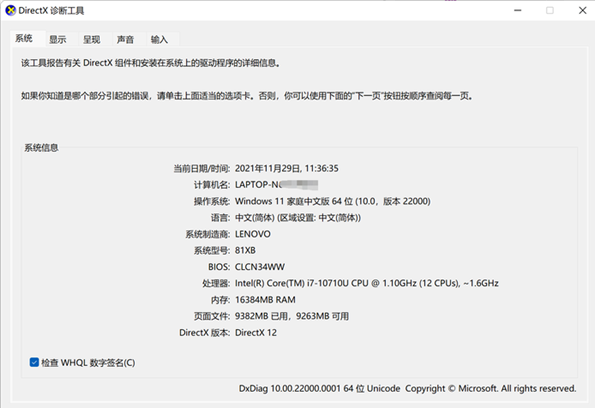
Task: Click the 系统制造商 label
Action: [208, 234]
